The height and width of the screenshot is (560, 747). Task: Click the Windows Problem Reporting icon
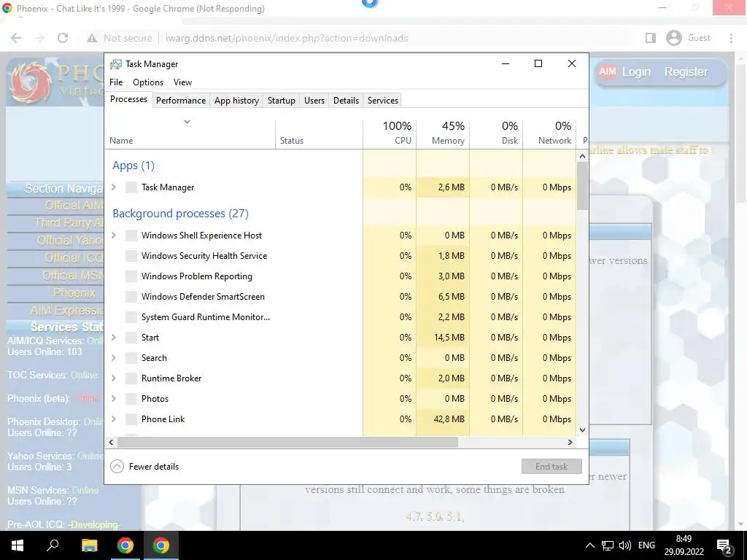[x=131, y=276]
